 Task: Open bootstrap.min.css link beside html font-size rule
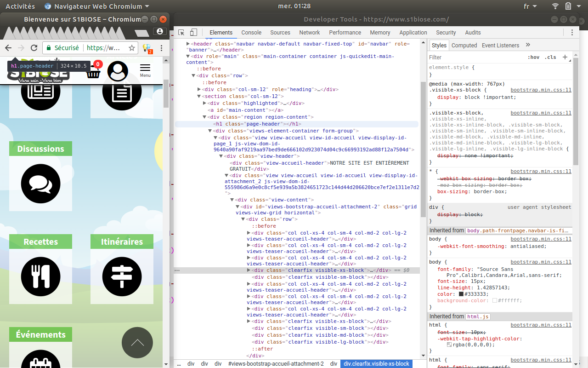coord(541,324)
